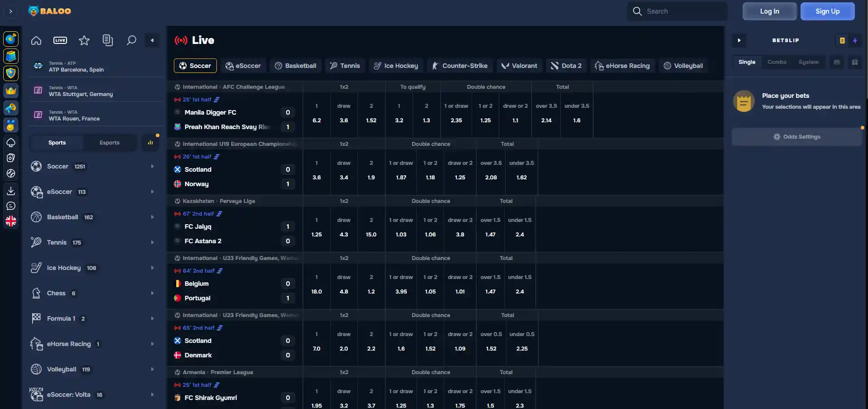Switch to the Sports toggle
The image size is (868, 409).
coord(57,143)
